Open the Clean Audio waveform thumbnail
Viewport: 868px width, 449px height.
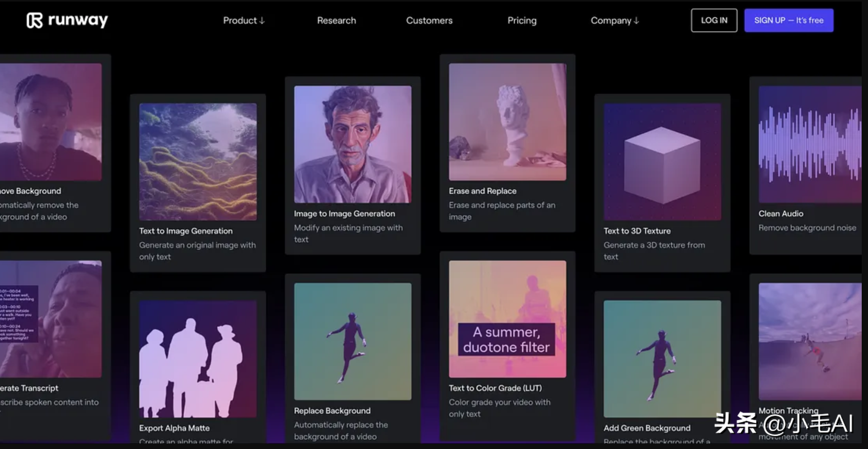tap(810, 144)
